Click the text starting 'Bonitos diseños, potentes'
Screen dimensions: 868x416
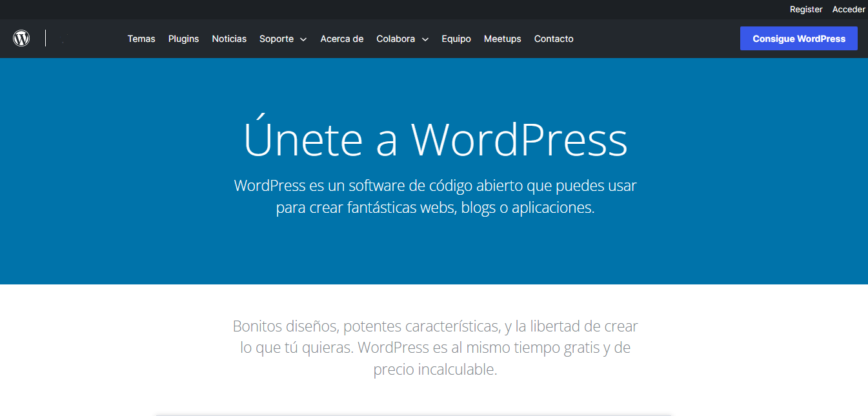pos(435,348)
